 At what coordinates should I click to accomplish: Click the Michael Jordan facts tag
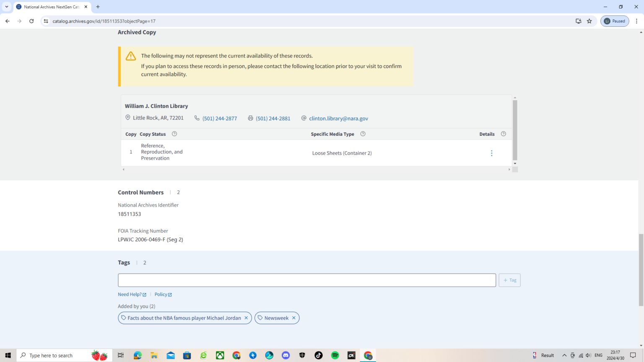[184, 318]
